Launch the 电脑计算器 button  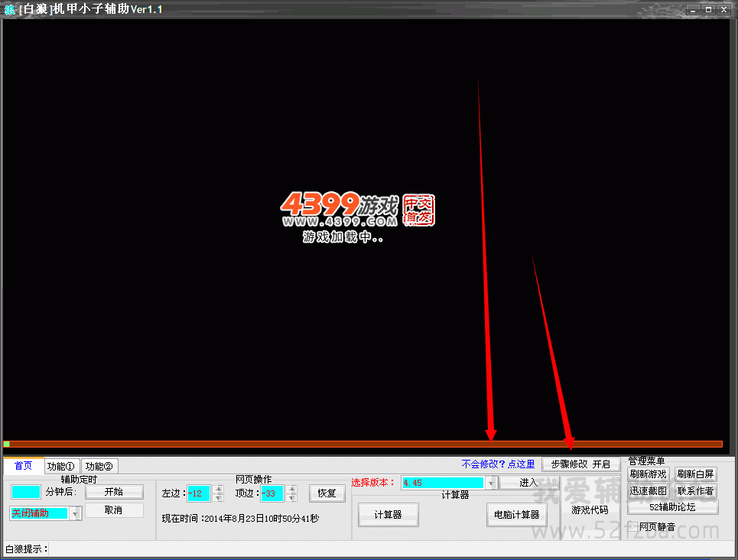tap(517, 515)
